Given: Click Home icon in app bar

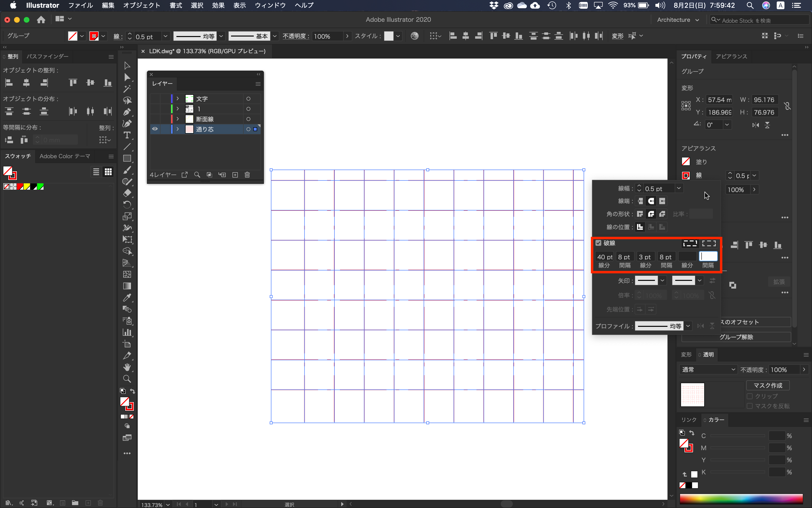Looking at the screenshot, I should 41,20.
